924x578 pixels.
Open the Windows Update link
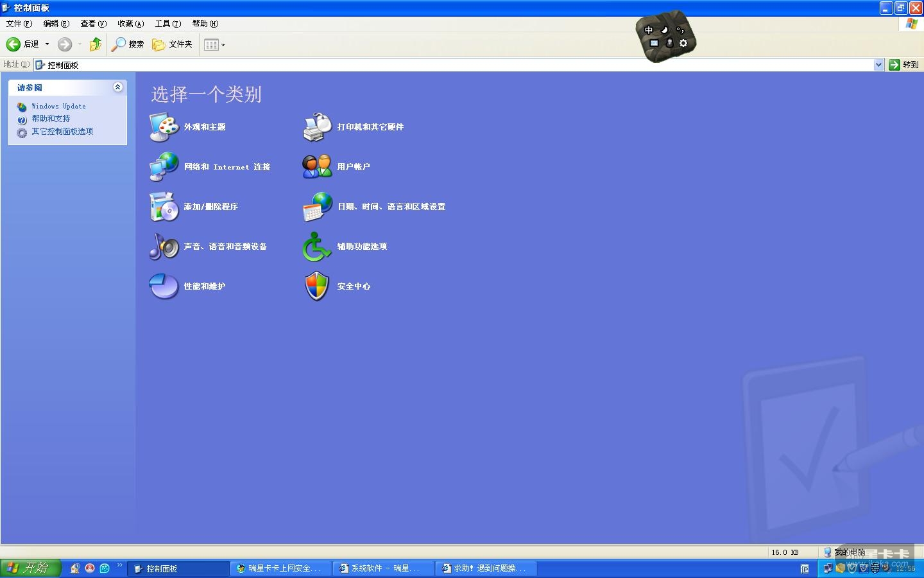(x=58, y=107)
